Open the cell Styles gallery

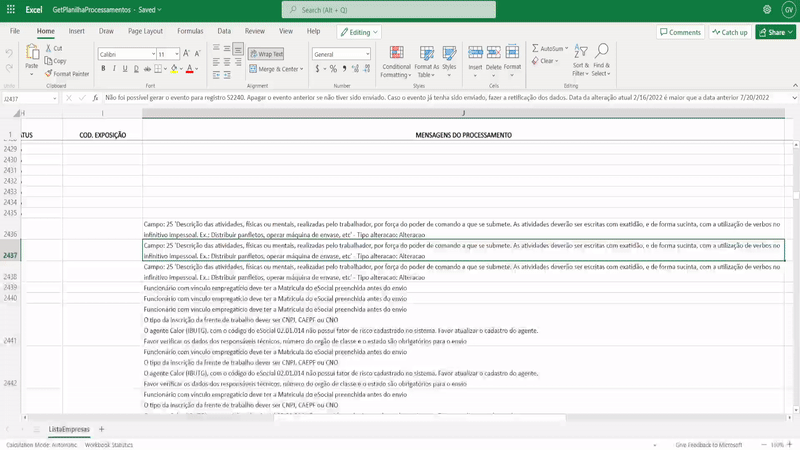(449, 62)
